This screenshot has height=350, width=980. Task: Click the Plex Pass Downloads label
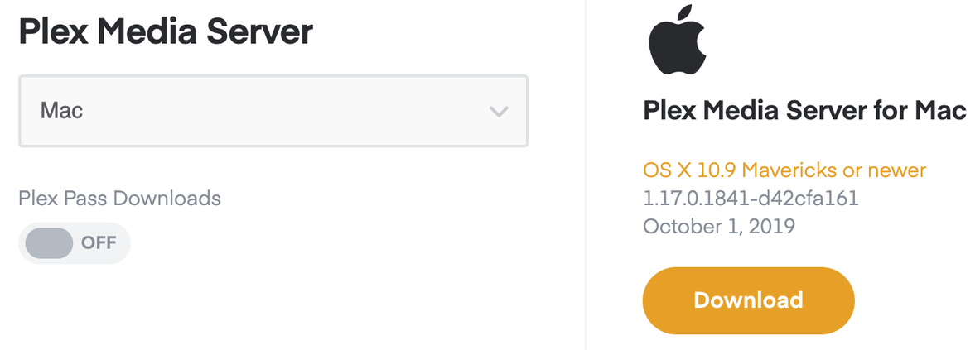tap(119, 198)
